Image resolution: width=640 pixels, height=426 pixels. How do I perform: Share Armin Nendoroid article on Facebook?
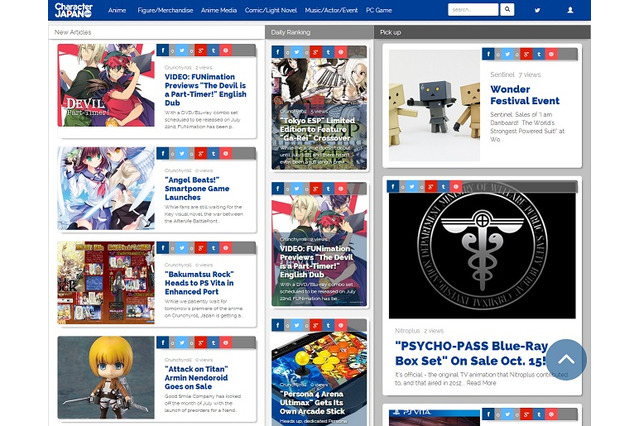(x=162, y=342)
